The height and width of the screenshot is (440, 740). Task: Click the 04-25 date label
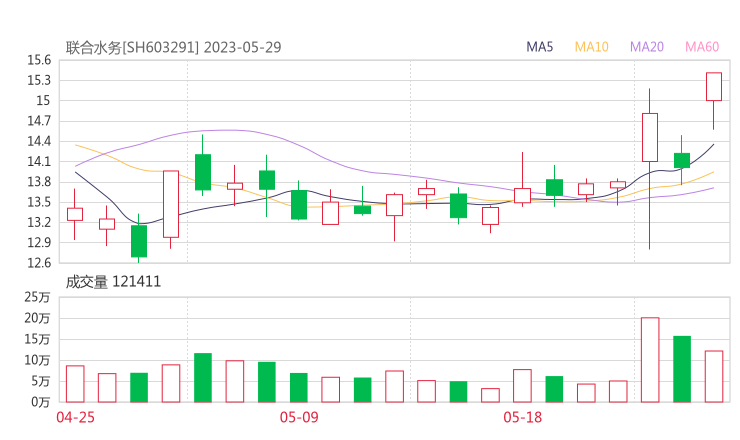[76, 417]
